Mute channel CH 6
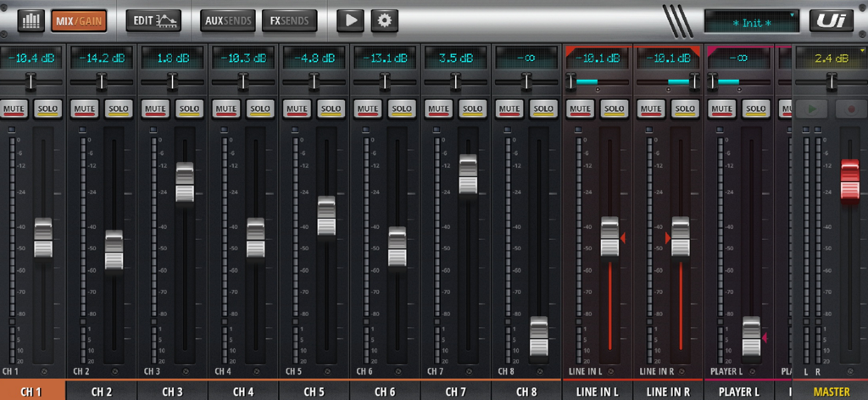This screenshot has height=400, width=868. coord(368,109)
